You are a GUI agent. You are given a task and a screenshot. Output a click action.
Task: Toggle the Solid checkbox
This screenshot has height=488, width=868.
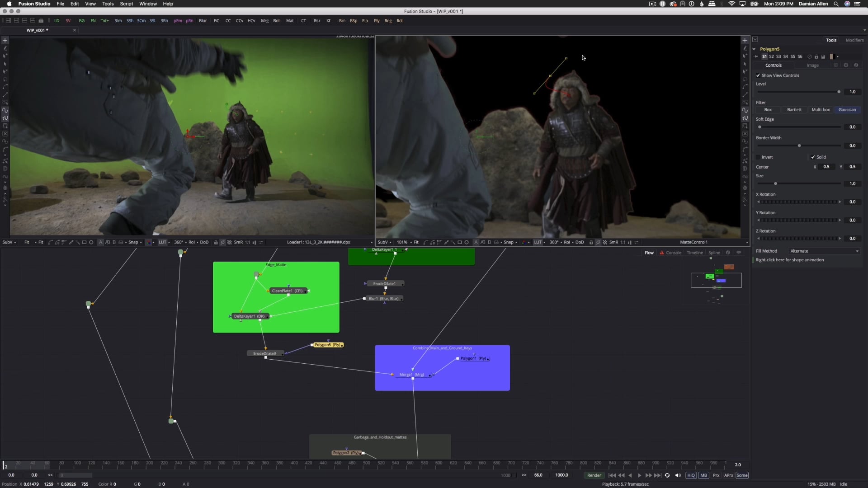(813, 157)
